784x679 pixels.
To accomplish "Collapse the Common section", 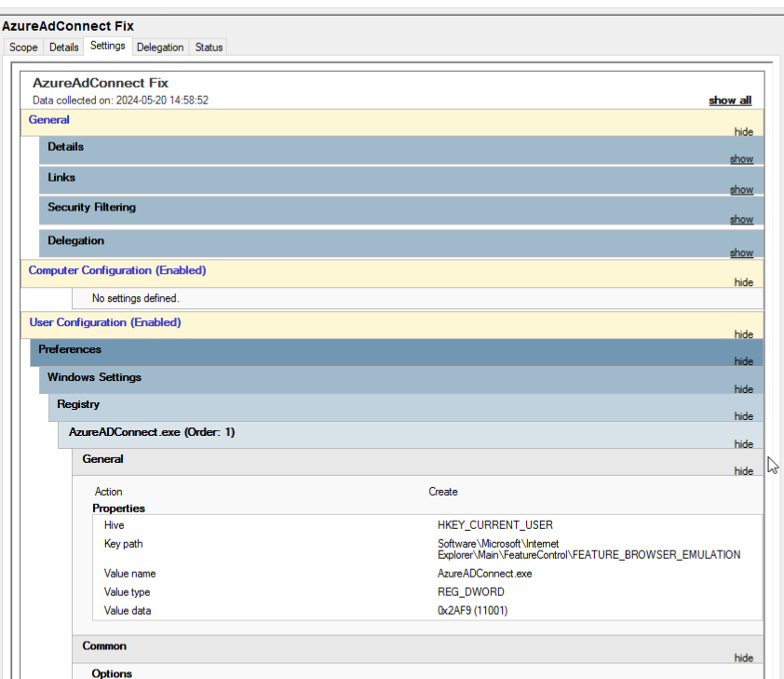I will pos(743,658).
